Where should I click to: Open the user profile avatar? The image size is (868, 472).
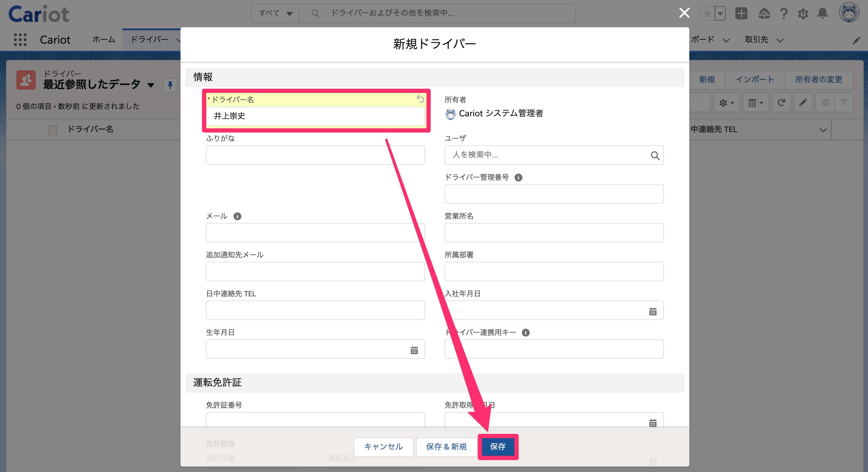[x=849, y=13]
